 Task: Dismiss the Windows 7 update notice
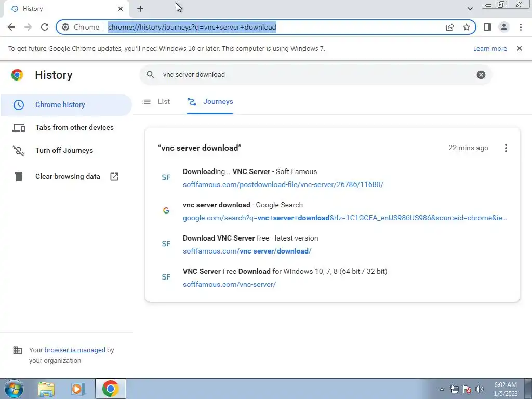click(x=519, y=48)
